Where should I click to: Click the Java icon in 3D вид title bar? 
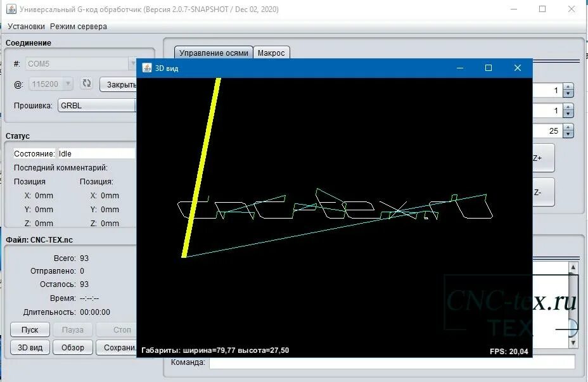[147, 68]
